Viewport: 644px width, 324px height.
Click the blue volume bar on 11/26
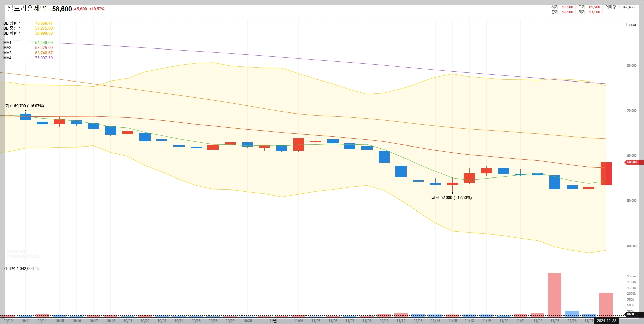[x=572, y=314]
